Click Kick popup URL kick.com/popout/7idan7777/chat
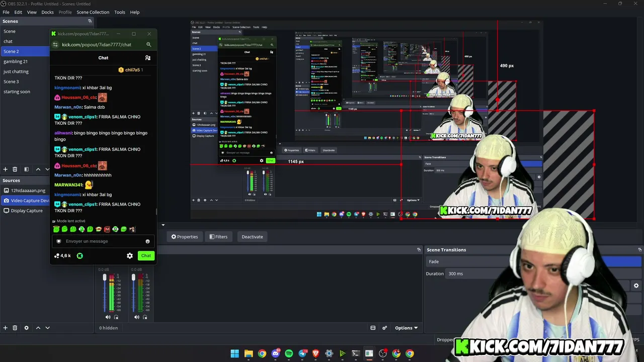 [97, 44]
